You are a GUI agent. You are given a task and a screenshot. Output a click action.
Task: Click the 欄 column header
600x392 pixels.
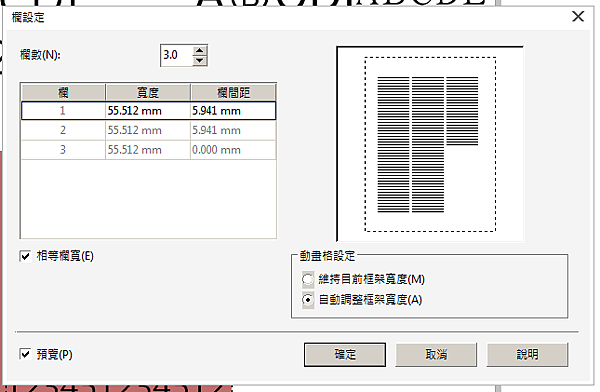click(x=63, y=93)
